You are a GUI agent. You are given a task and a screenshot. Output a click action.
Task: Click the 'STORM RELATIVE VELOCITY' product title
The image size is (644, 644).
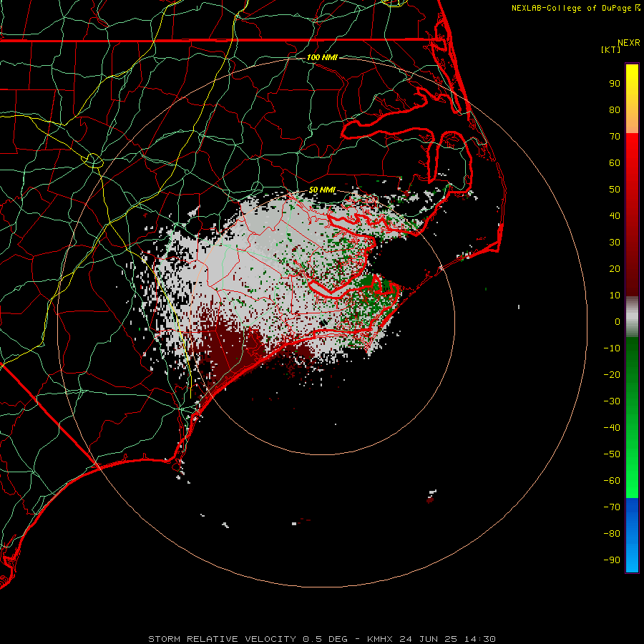click(222, 639)
